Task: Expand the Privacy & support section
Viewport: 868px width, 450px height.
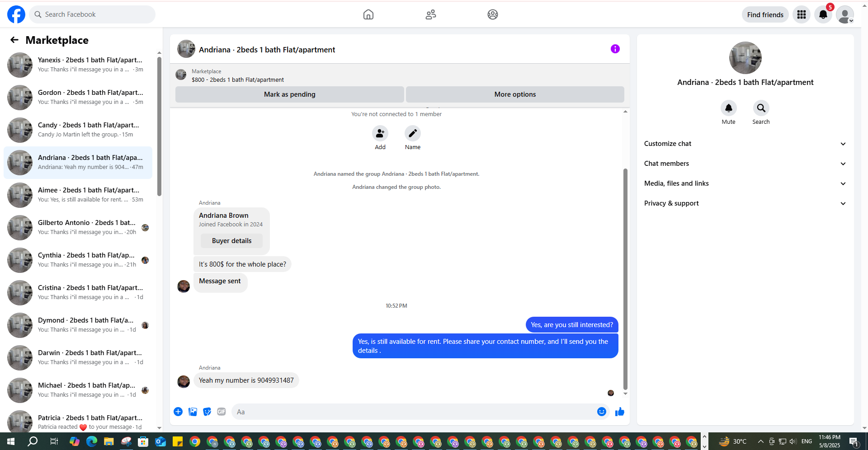Action: 745,203
